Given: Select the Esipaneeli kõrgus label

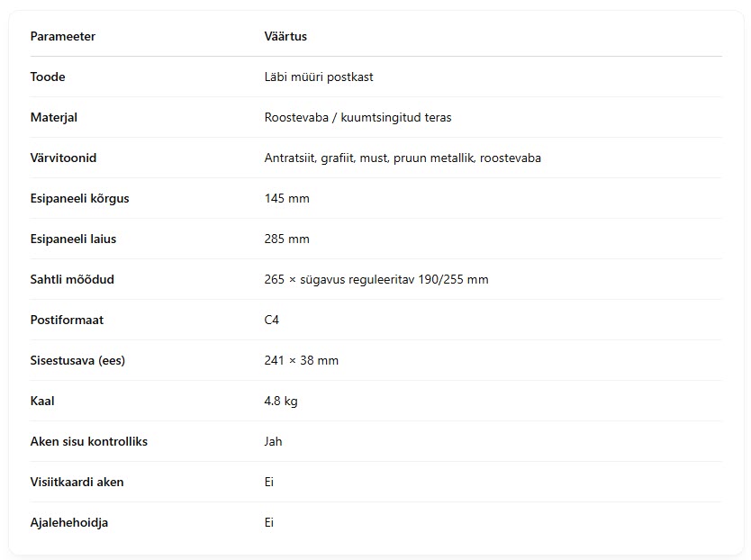Looking at the screenshot, I should [79, 198].
